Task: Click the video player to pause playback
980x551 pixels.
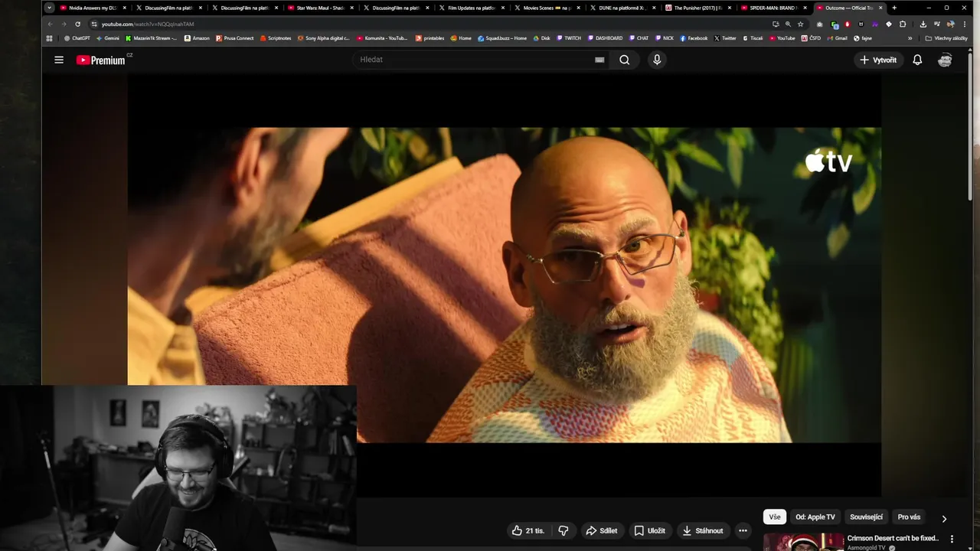Action: tap(504, 285)
